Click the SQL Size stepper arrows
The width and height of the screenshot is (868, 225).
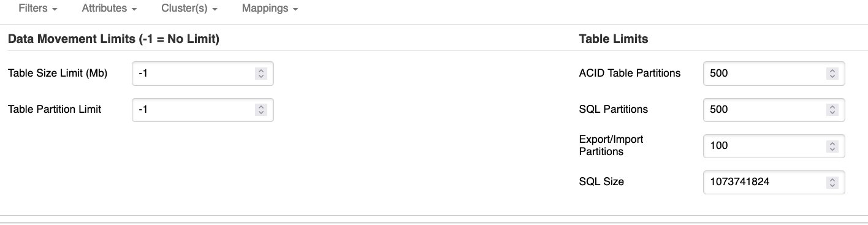coord(832,182)
